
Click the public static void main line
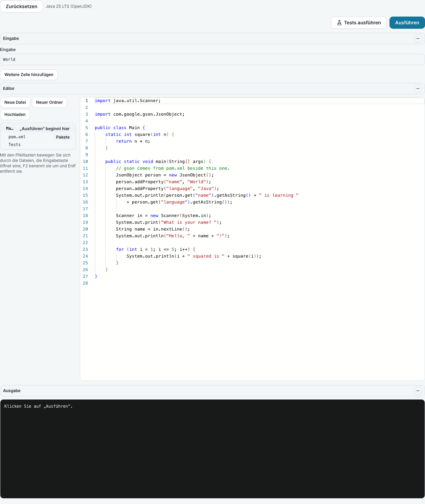(x=158, y=162)
